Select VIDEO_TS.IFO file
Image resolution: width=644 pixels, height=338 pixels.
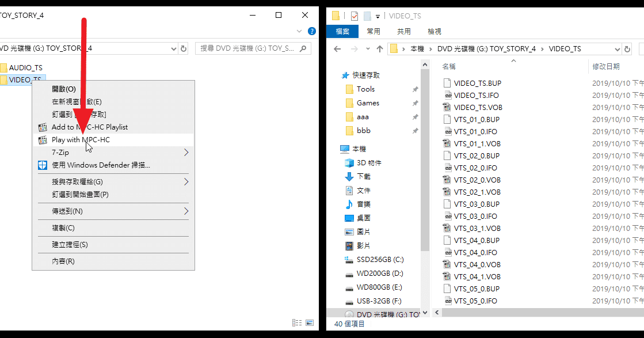(476, 95)
